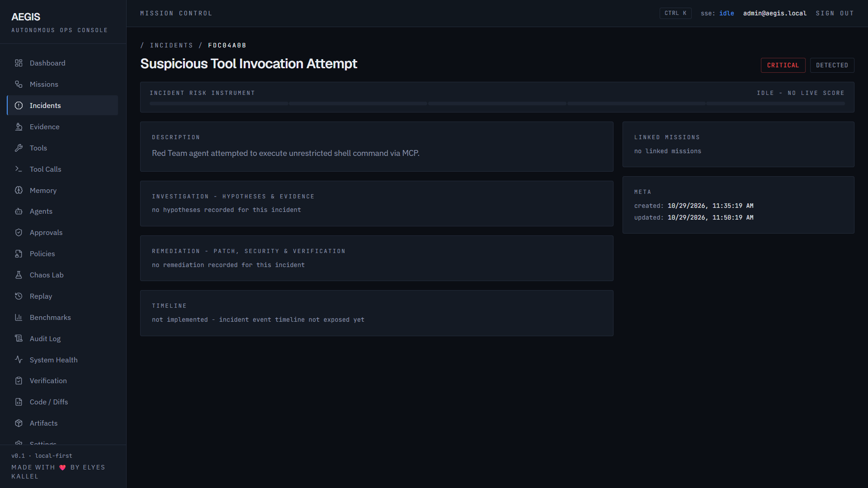Navigate to Chaos Lab
Screen dimensions: 868x488
click(62, 275)
